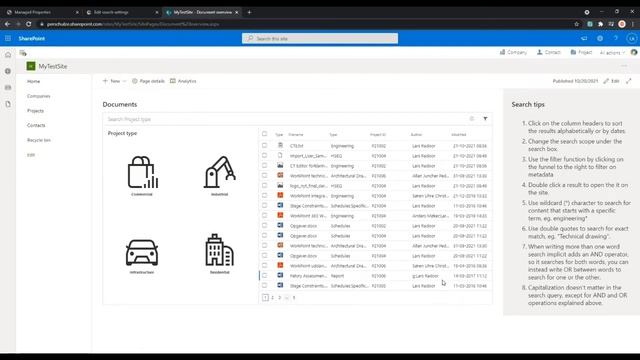Bookmark the page with the star icon
640x360 pixels.
pos(576,24)
